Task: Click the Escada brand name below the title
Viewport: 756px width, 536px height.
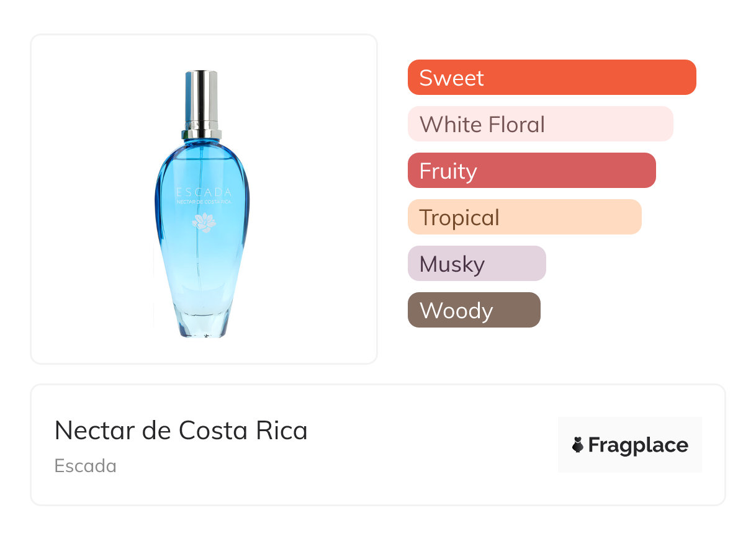Action: [86, 466]
